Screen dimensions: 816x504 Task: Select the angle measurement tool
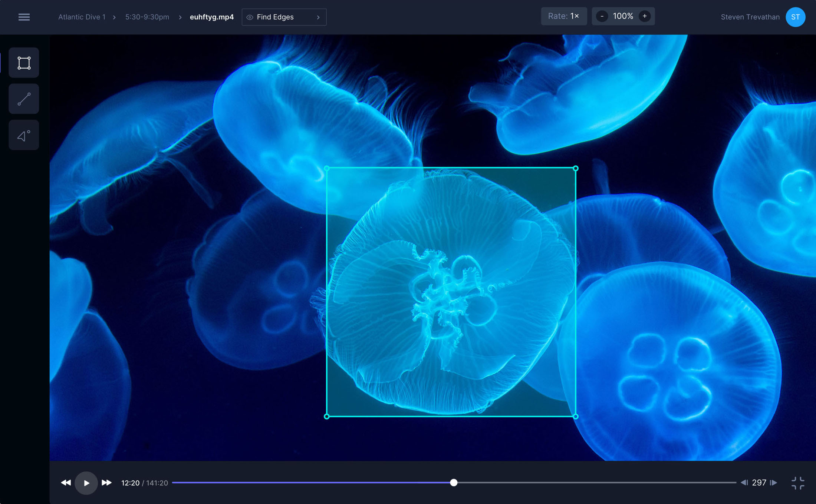click(x=24, y=135)
